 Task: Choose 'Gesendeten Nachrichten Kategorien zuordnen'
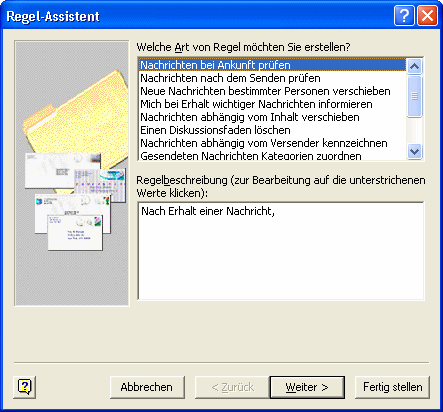coord(273,155)
